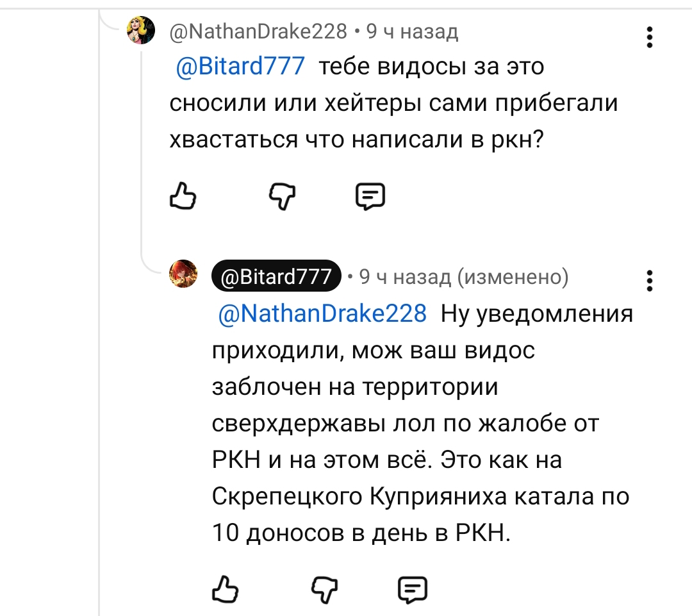Dislike Bitard777's reply about РКН
692x616 pixels.
325,590
